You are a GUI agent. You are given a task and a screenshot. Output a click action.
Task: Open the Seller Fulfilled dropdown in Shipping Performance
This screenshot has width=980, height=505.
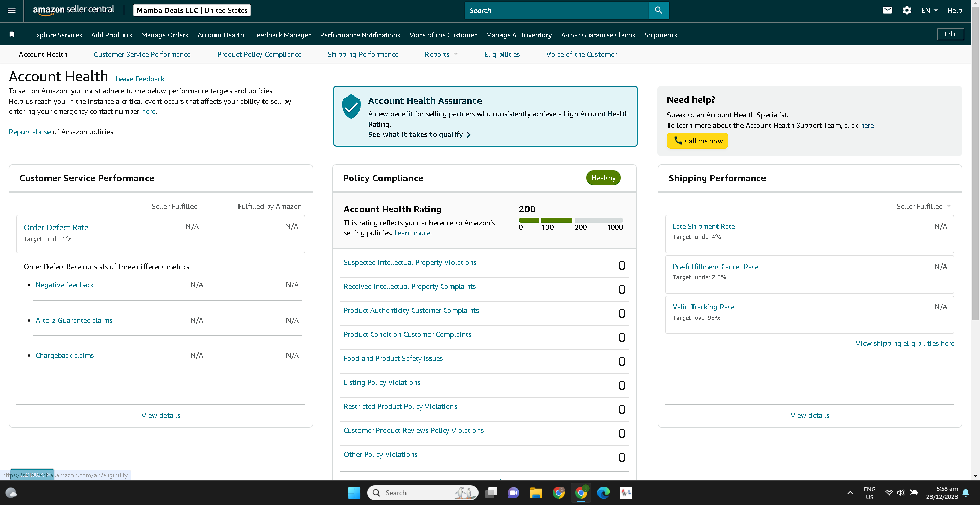coord(924,206)
